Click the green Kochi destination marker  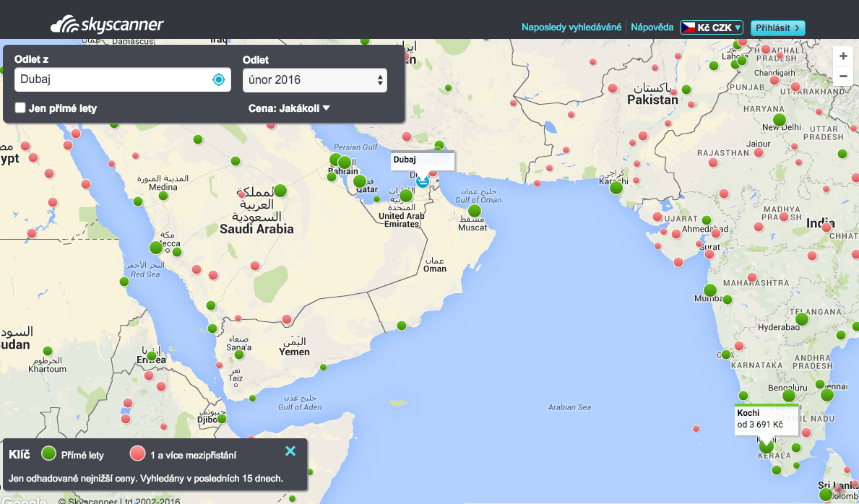[767, 446]
